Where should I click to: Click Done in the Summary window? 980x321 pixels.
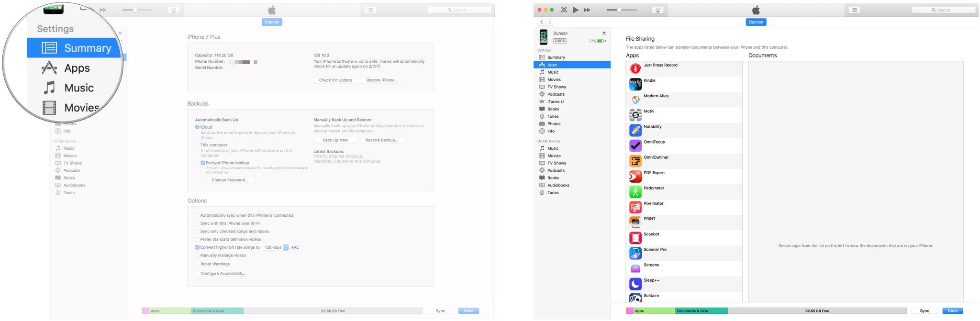(x=468, y=311)
